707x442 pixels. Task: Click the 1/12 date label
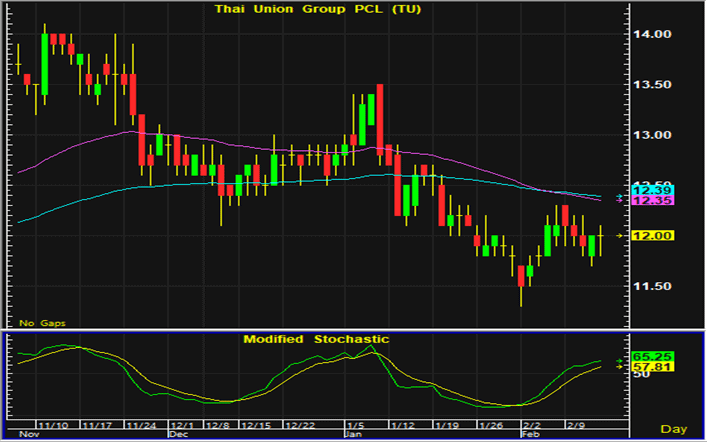pos(403,425)
